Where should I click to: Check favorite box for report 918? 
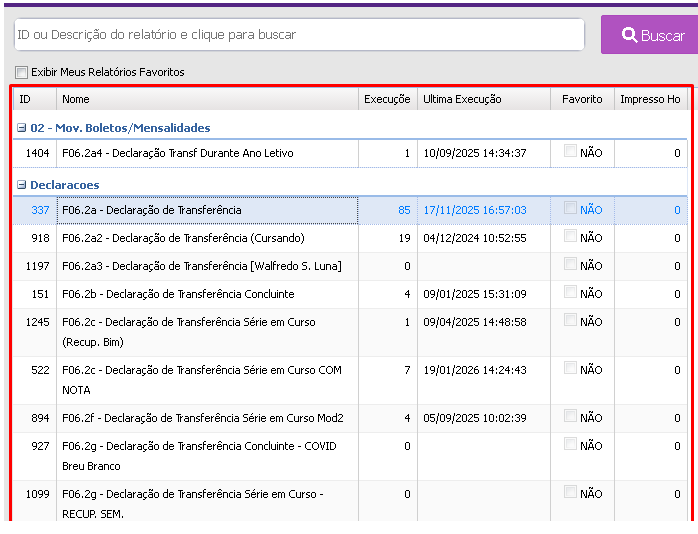570,237
